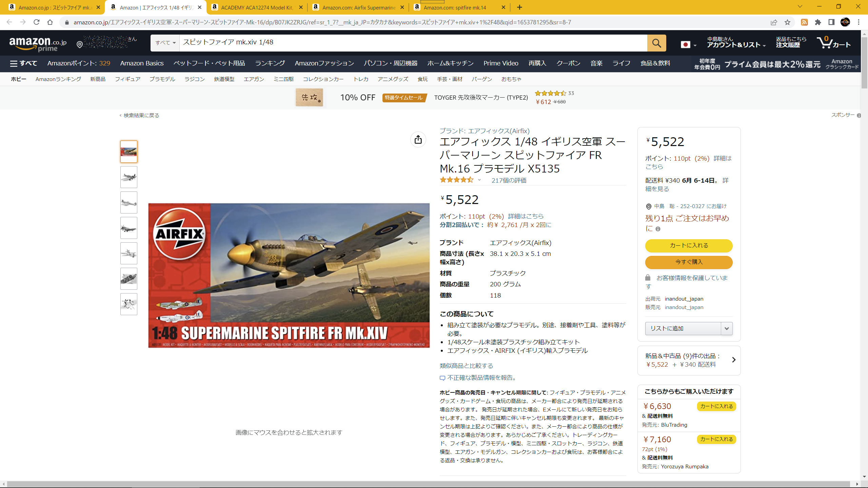Click the 今すぐ購入 button
This screenshot has height=488, width=868.
click(x=689, y=262)
